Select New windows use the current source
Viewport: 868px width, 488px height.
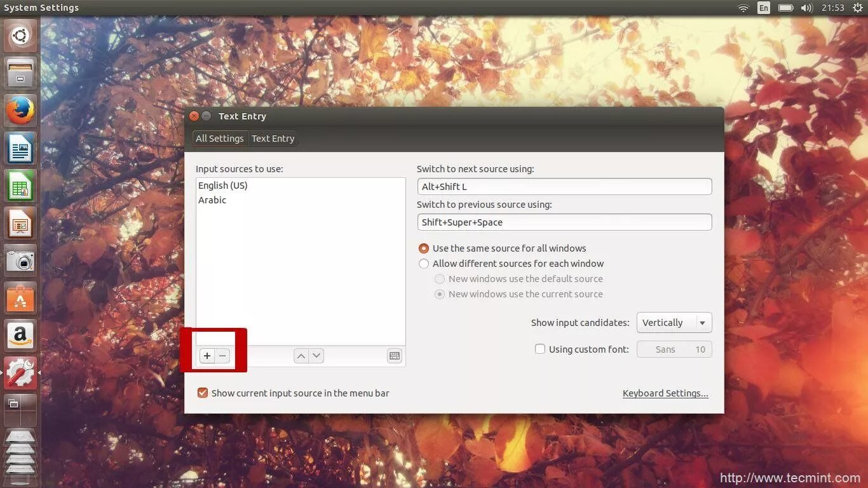click(x=519, y=294)
